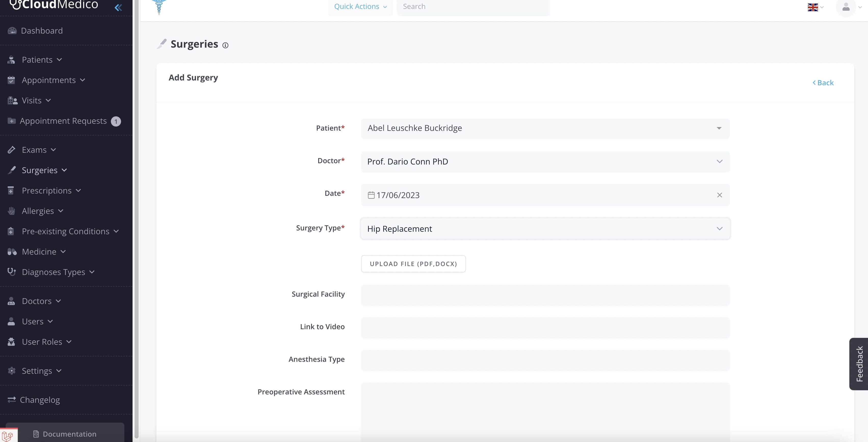Image resolution: width=868 pixels, height=442 pixels.
Task: Click the Visits sidebar icon
Action: pyautogui.click(x=12, y=101)
